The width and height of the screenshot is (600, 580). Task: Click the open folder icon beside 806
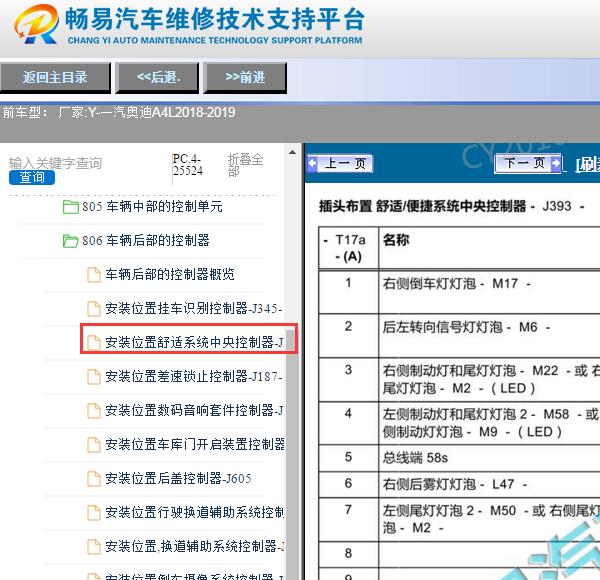(x=70, y=241)
